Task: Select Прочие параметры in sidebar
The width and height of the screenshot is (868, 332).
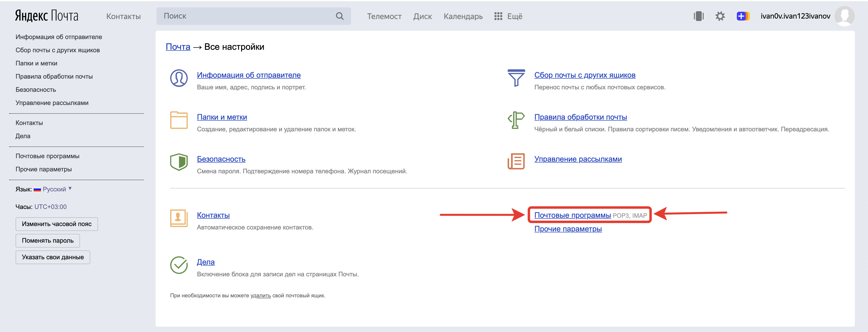Action: coord(43,169)
